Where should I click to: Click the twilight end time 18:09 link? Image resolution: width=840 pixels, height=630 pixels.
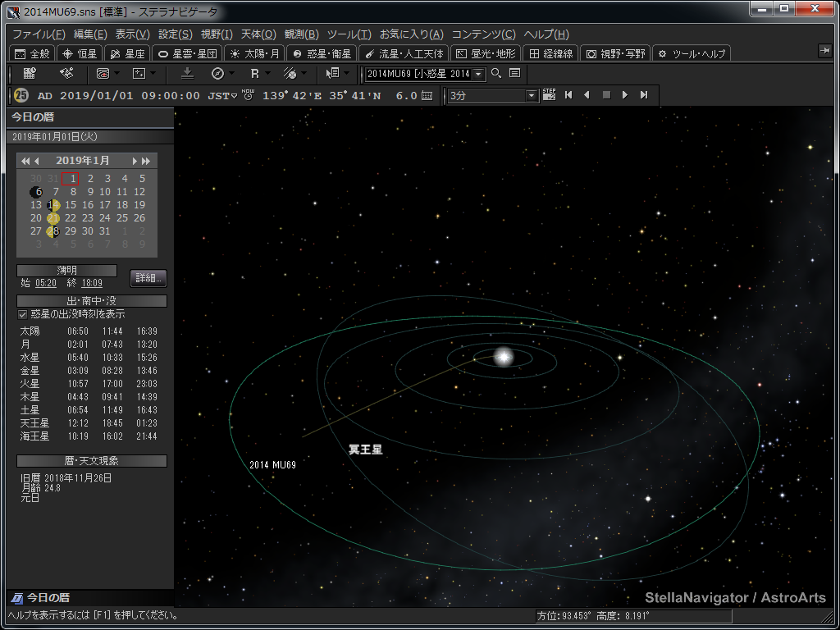(92, 283)
